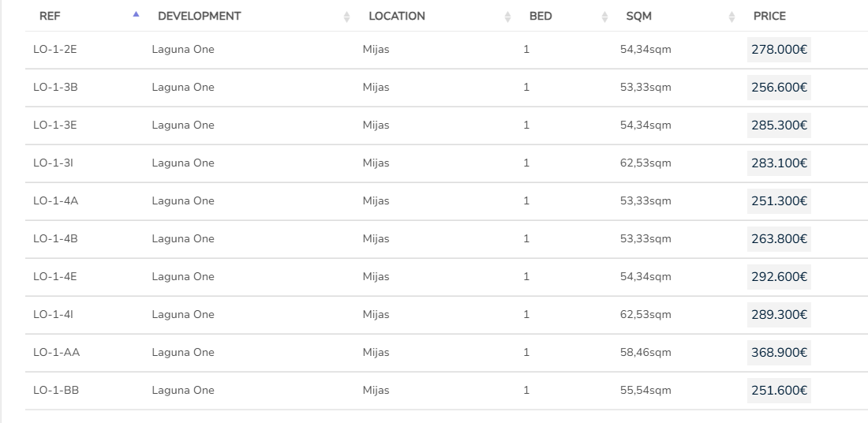This screenshot has width=868, height=423.
Task: Open the LO-1-3I row reference
Action: (x=53, y=163)
